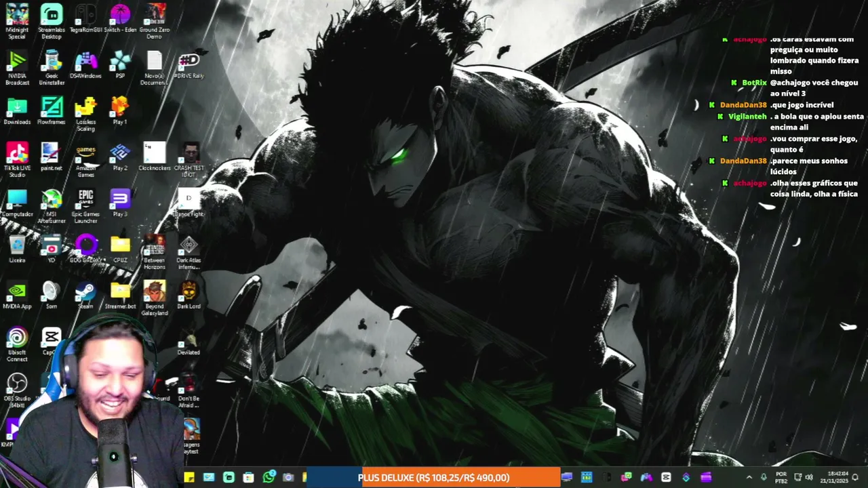Open Lossless Scaling duck icon

tap(85, 113)
